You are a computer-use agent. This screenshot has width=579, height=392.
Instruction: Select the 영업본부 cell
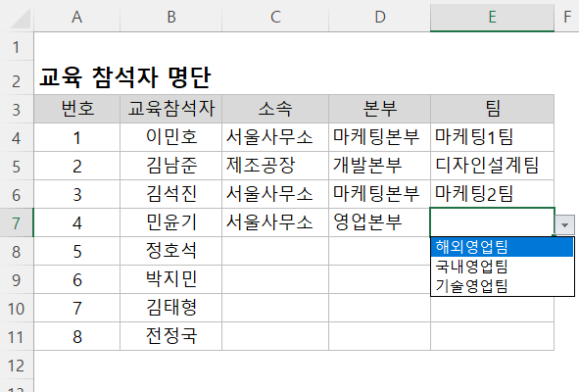[x=379, y=222]
